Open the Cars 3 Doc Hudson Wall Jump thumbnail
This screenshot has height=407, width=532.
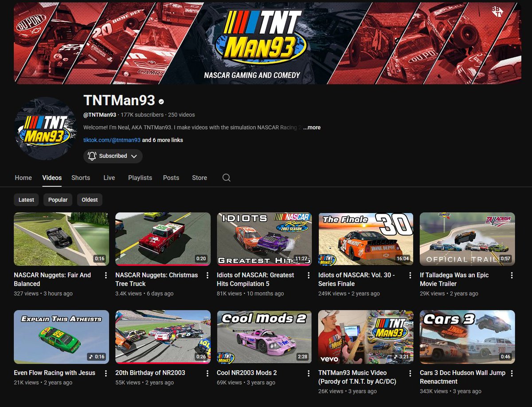[x=467, y=336]
